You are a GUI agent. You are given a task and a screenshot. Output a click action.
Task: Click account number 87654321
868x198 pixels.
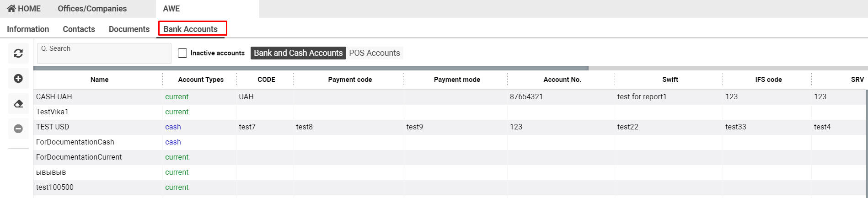526,97
